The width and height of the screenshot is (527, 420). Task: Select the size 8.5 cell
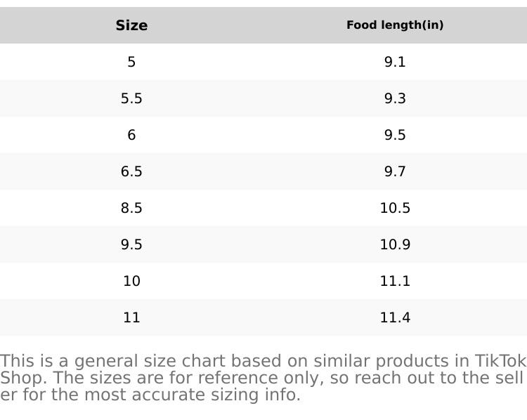tap(131, 208)
